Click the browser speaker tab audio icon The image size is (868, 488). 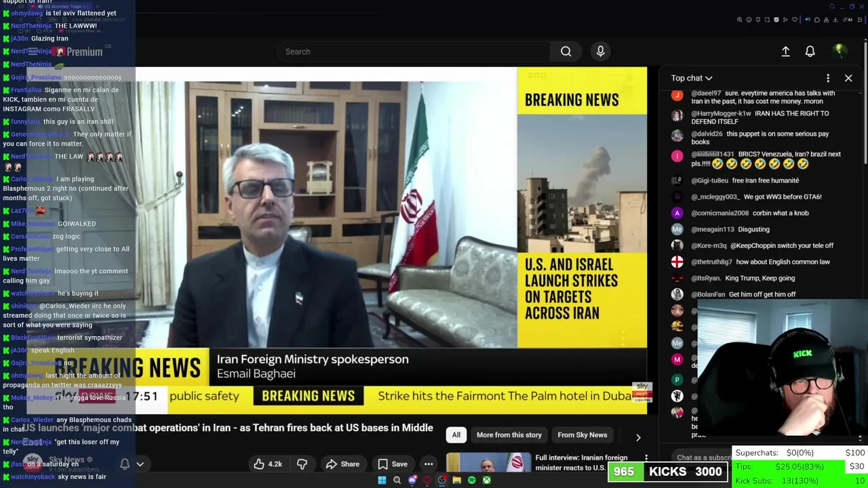tap(808, 20)
